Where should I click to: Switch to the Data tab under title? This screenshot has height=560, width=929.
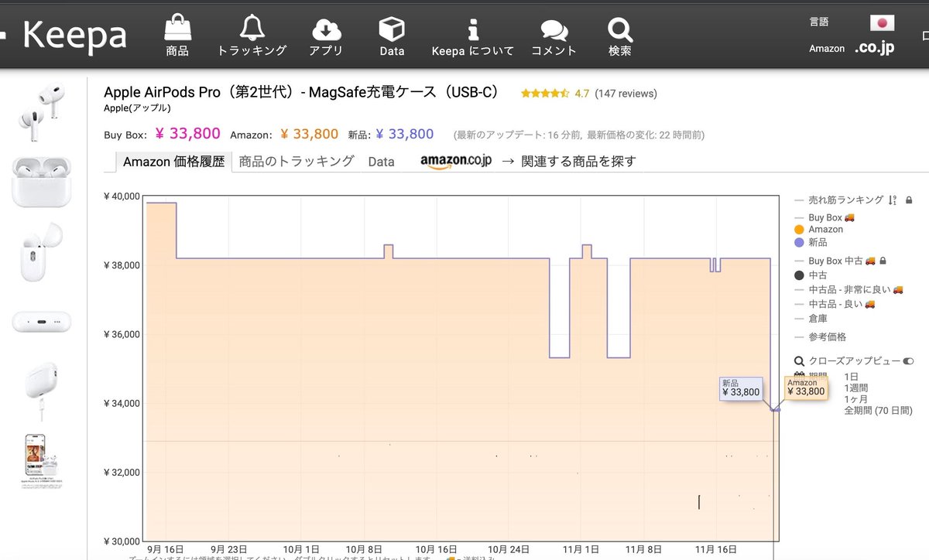click(x=381, y=162)
